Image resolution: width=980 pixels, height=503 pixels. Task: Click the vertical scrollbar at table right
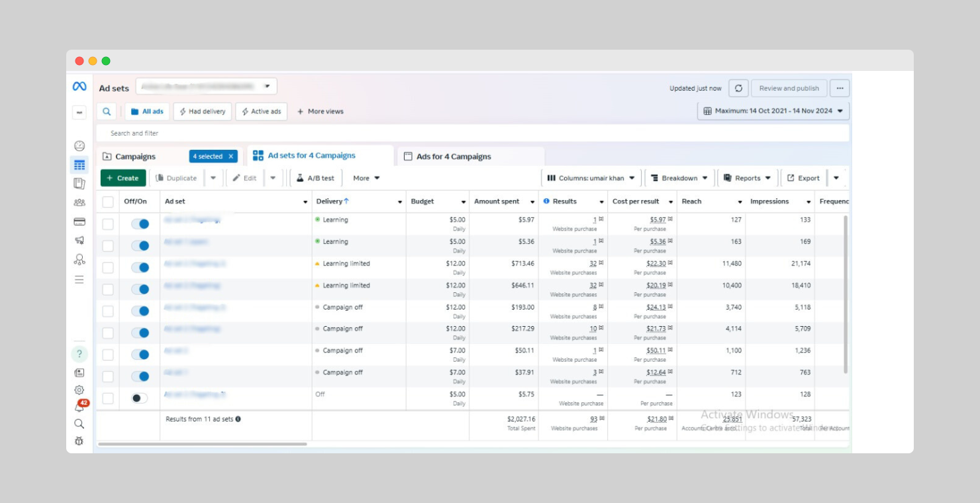point(846,294)
